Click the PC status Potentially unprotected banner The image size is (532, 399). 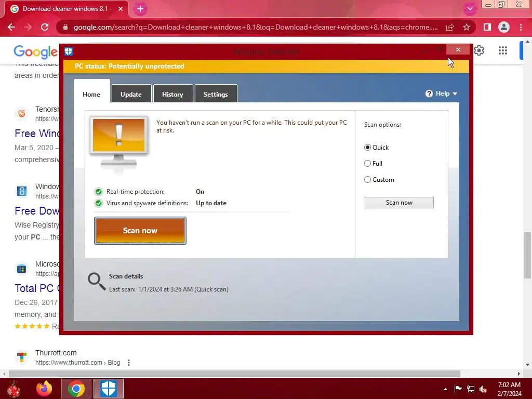267,66
